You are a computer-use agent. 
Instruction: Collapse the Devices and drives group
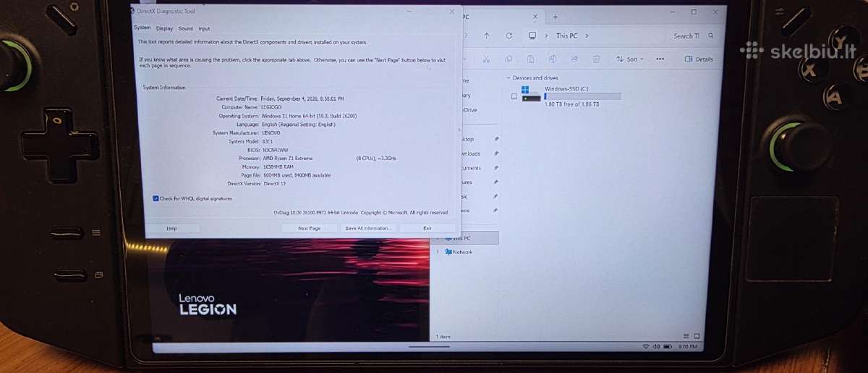tap(509, 77)
